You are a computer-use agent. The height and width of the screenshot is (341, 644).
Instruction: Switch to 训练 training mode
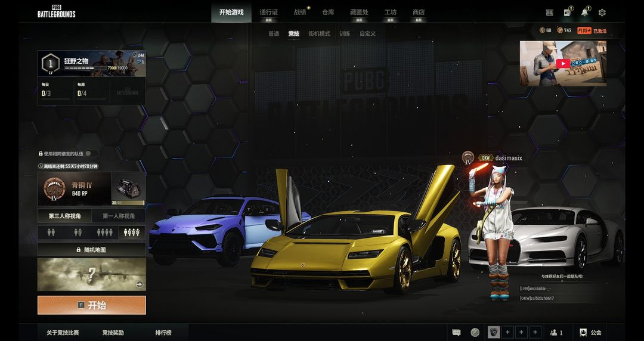tap(345, 34)
